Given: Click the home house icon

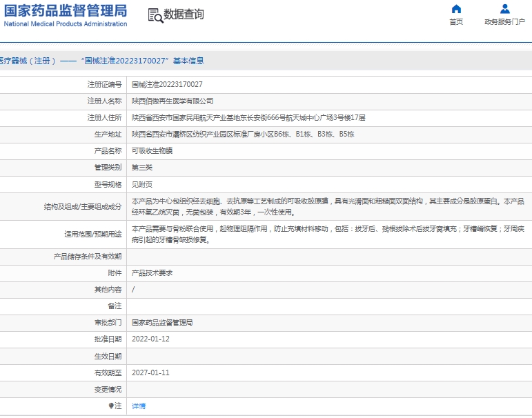Looking at the screenshot, I should pyautogui.click(x=456, y=9).
